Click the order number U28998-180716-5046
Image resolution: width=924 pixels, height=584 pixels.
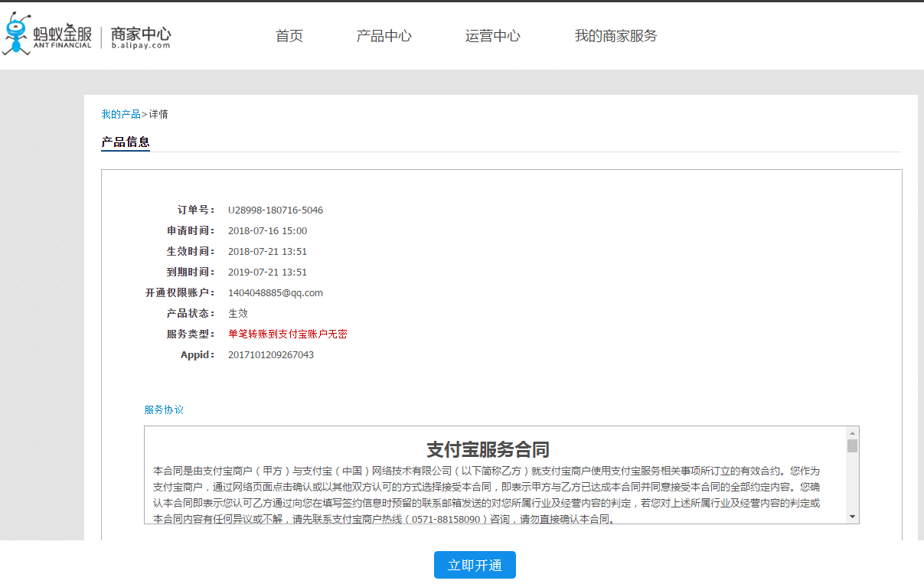(276, 210)
